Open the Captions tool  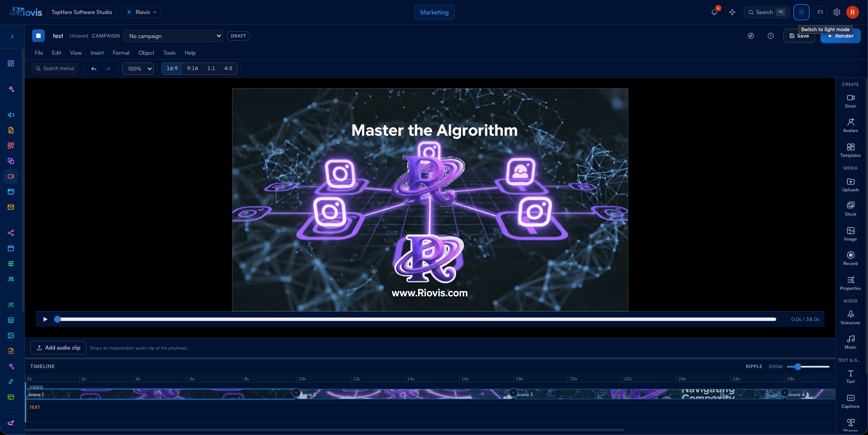(x=850, y=402)
